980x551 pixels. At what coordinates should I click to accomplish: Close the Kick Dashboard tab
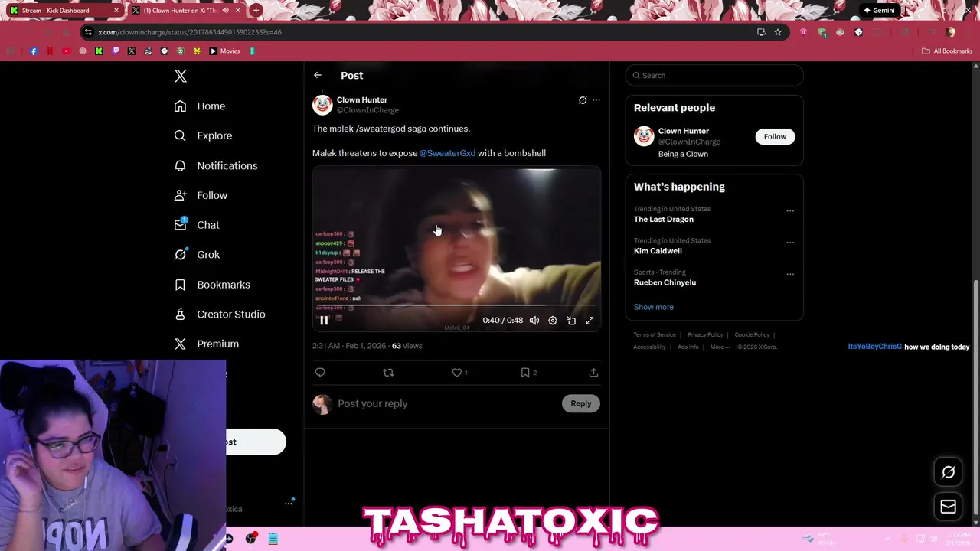pos(116,11)
